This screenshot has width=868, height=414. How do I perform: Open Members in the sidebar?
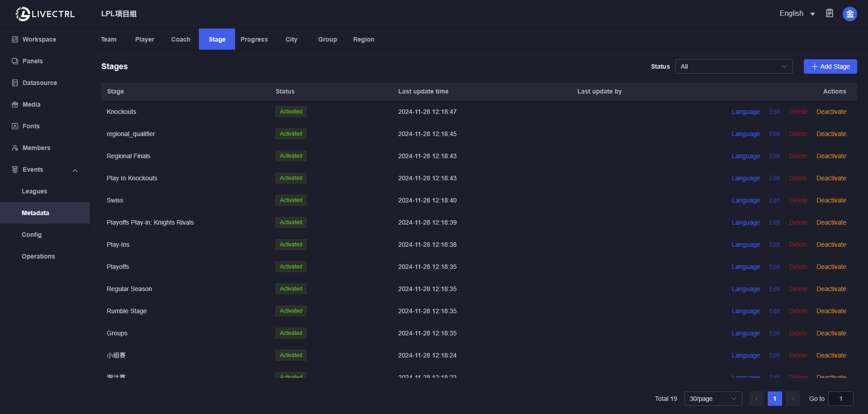pos(36,148)
